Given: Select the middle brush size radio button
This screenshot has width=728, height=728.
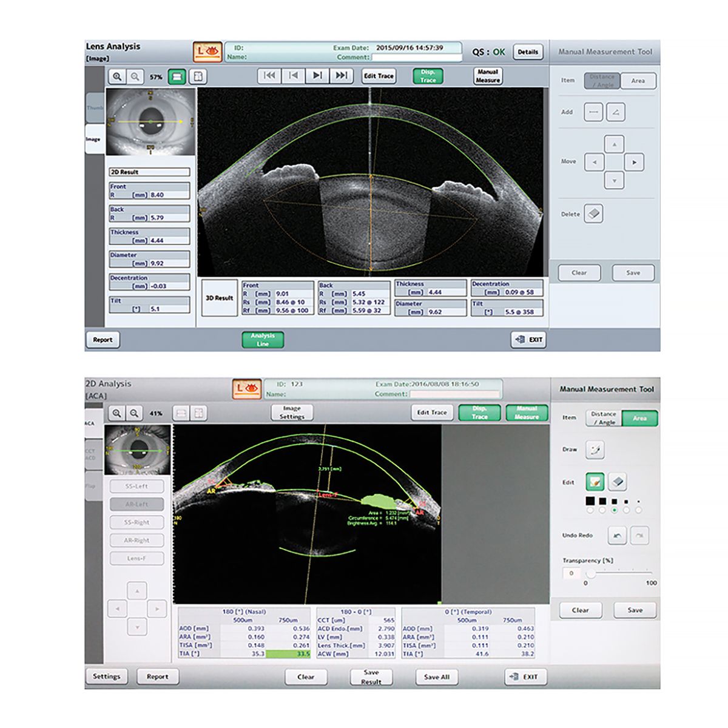Looking at the screenshot, I should point(614,510).
